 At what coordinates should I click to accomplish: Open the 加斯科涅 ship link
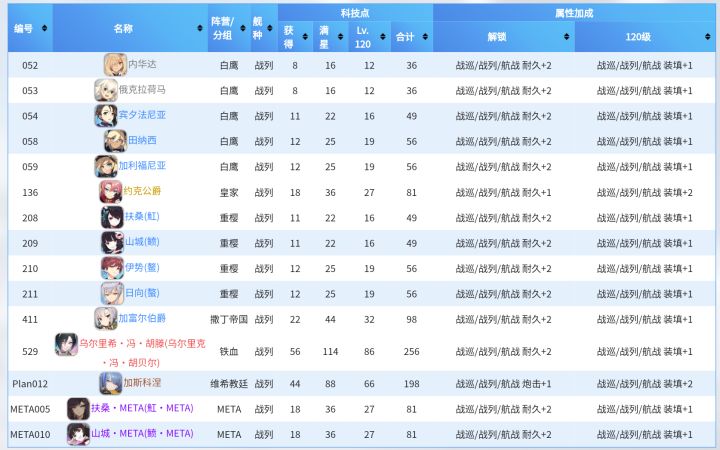(142, 382)
